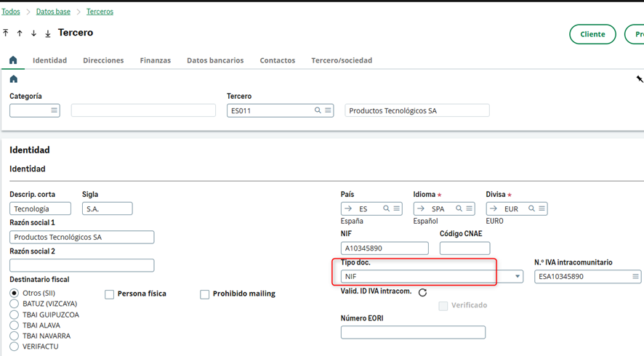This screenshot has width=644, height=356.
Task: Search Idioma with magnifier icon
Action: 459,209
